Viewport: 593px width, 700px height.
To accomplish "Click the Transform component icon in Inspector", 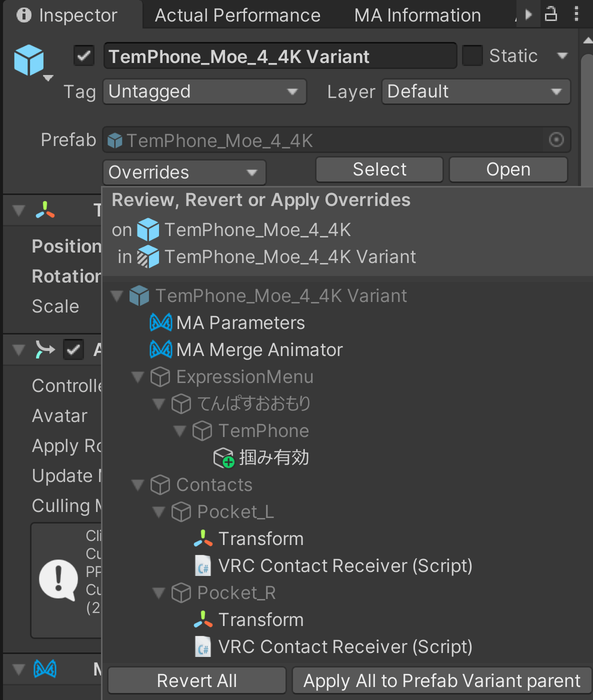I will click(x=45, y=210).
